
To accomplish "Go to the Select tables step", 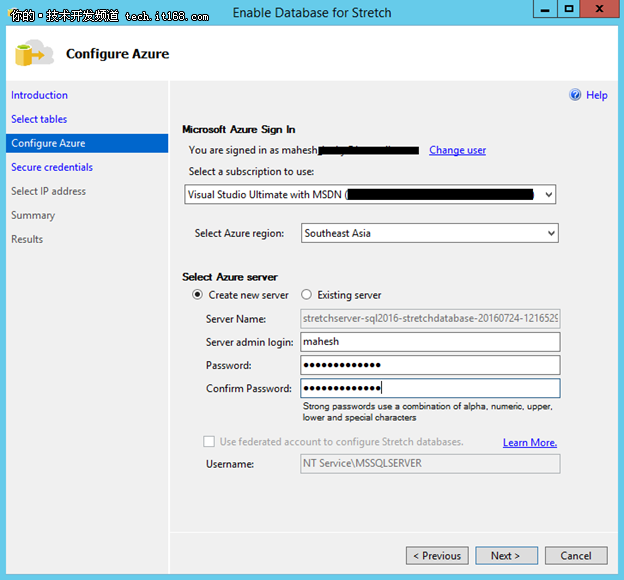I will coord(39,119).
